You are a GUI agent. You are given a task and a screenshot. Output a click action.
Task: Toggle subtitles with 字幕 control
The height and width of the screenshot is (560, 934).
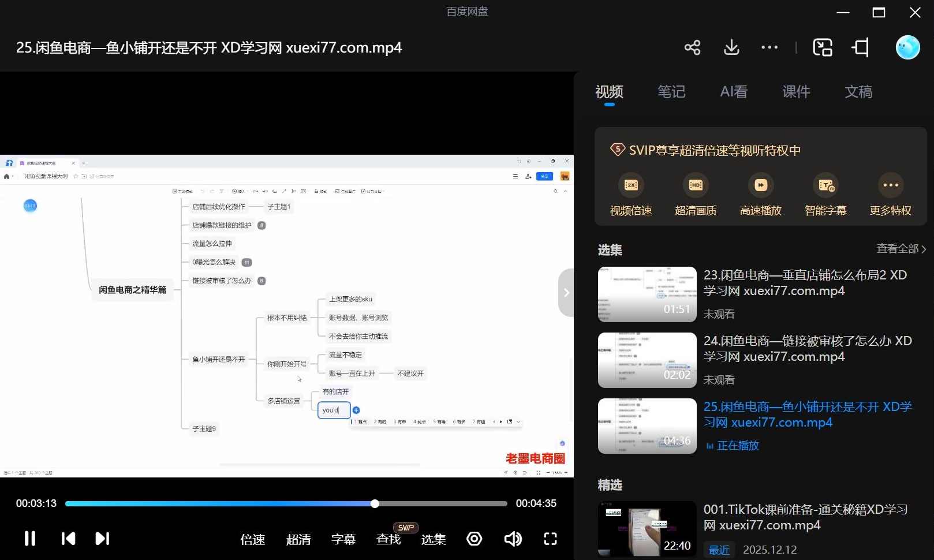pyautogui.click(x=343, y=539)
